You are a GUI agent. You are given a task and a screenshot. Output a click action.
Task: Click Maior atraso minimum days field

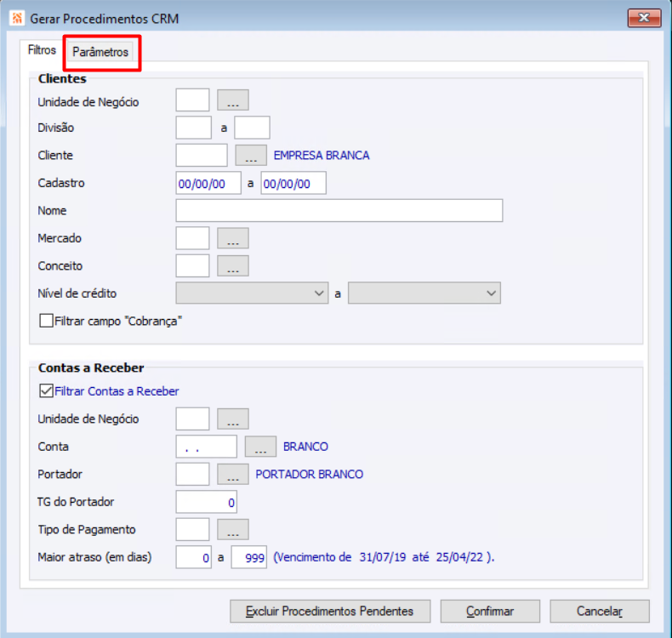193,557
